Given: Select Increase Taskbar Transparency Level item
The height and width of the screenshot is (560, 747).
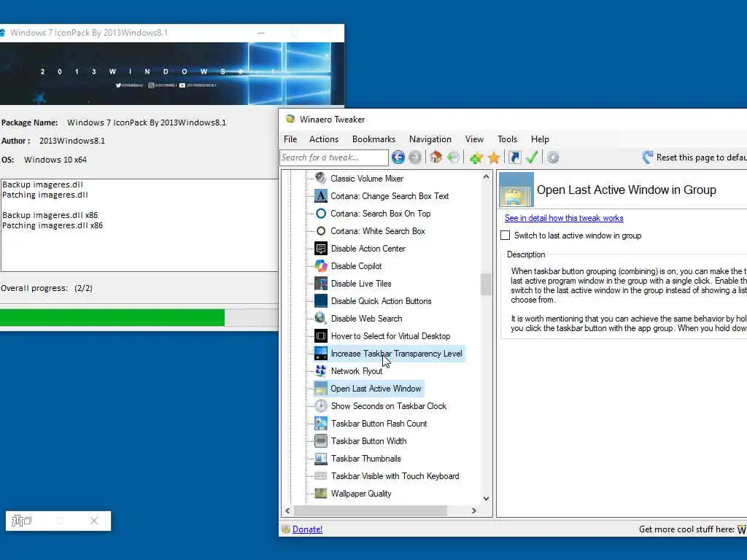Looking at the screenshot, I should pyautogui.click(x=396, y=354).
